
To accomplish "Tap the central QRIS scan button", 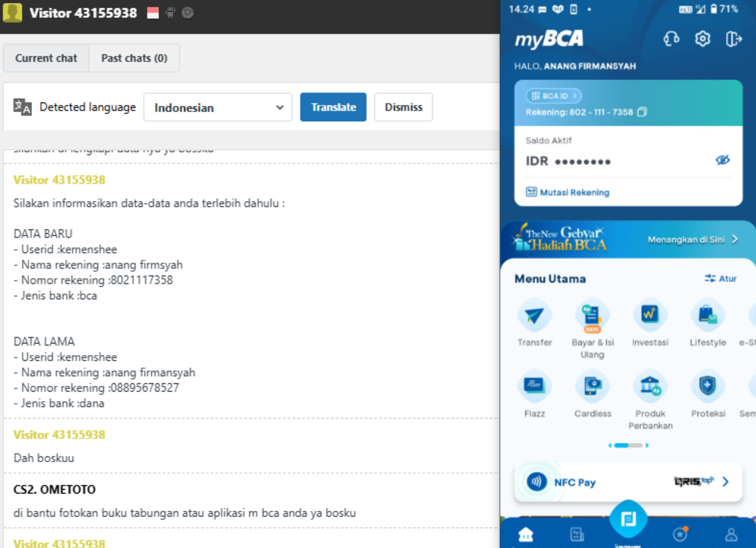I will tap(628, 519).
